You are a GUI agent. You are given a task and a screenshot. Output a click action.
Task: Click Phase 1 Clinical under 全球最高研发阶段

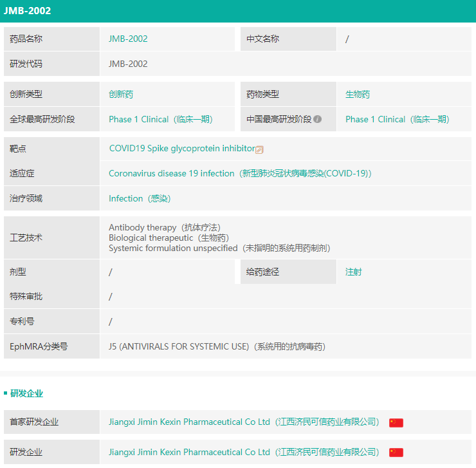160,119
